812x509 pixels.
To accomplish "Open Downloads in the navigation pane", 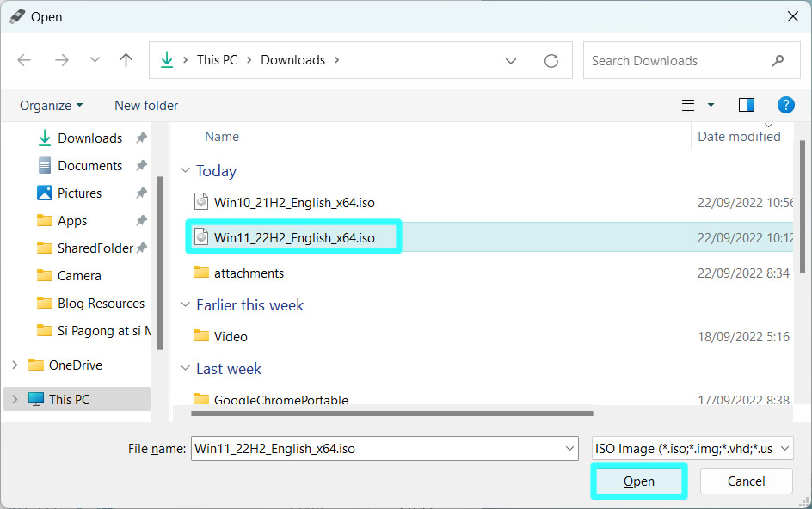I will pyautogui.click(x=90, y=138).
